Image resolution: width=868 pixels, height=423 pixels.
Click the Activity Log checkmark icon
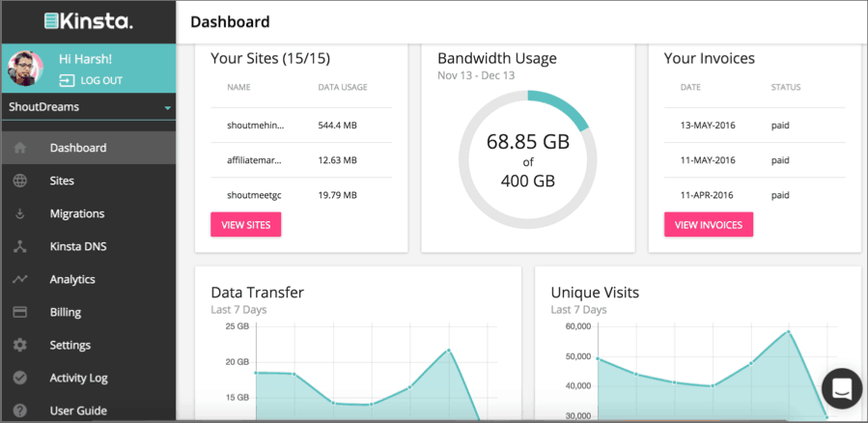(x=20, y=379)
